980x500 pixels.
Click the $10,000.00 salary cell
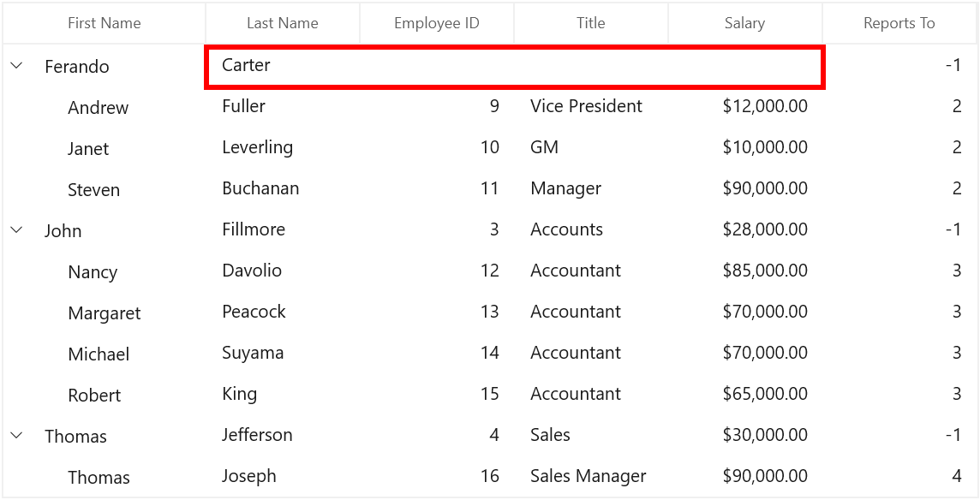[x=765, y=147]
